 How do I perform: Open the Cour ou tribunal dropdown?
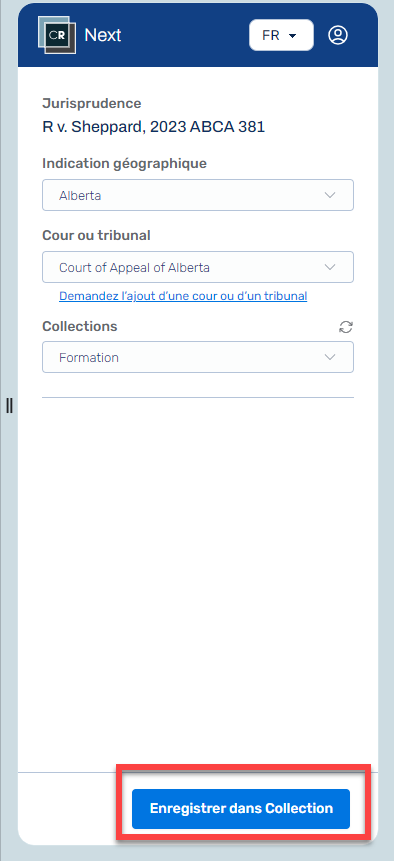(198, 267)
